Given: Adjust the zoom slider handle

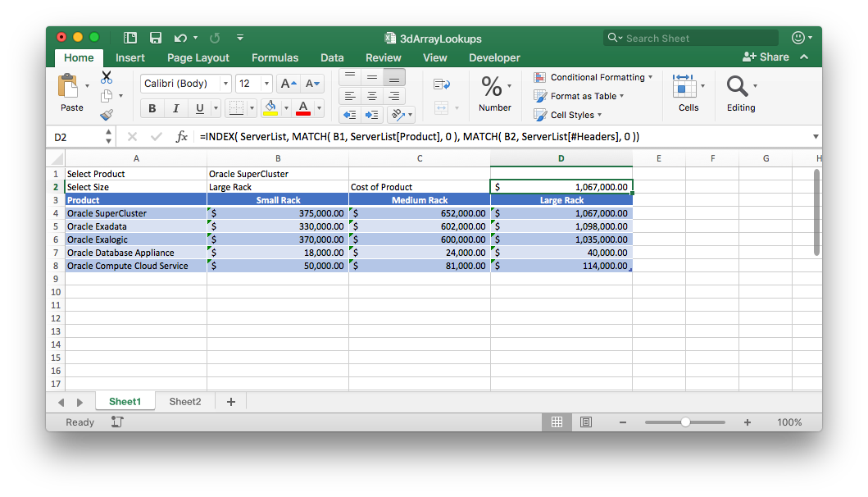Looking at the screenshot, I should (x=685, y=422).
